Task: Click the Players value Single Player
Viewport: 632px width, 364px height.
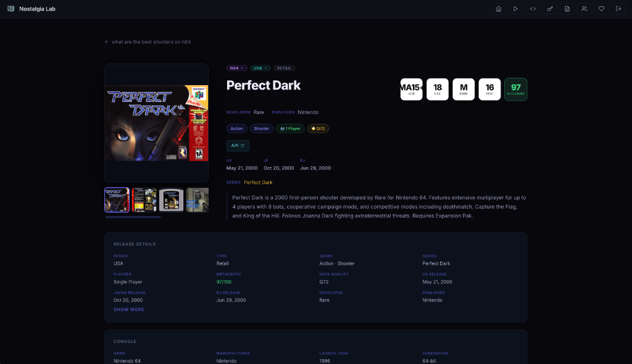Action: click(127, 282)
